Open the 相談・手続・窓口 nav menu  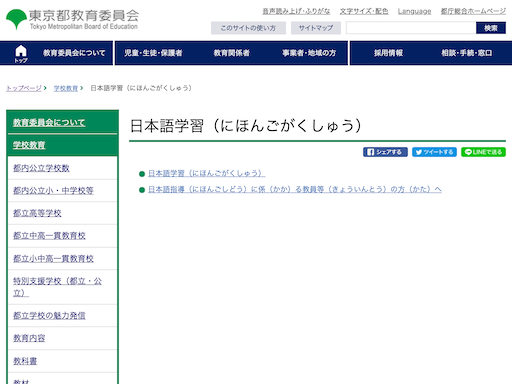click(x=467, y=53)
